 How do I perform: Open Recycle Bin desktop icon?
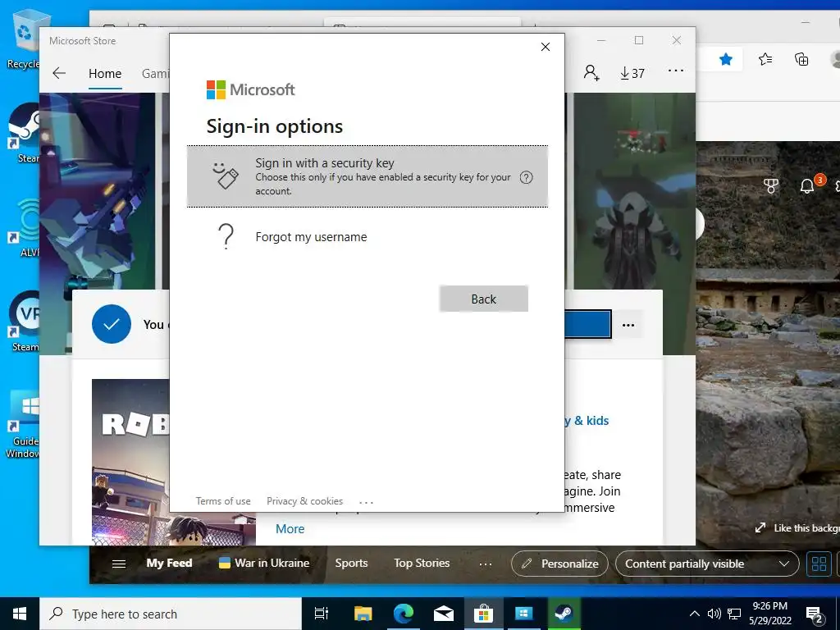[x=24, y=40]
